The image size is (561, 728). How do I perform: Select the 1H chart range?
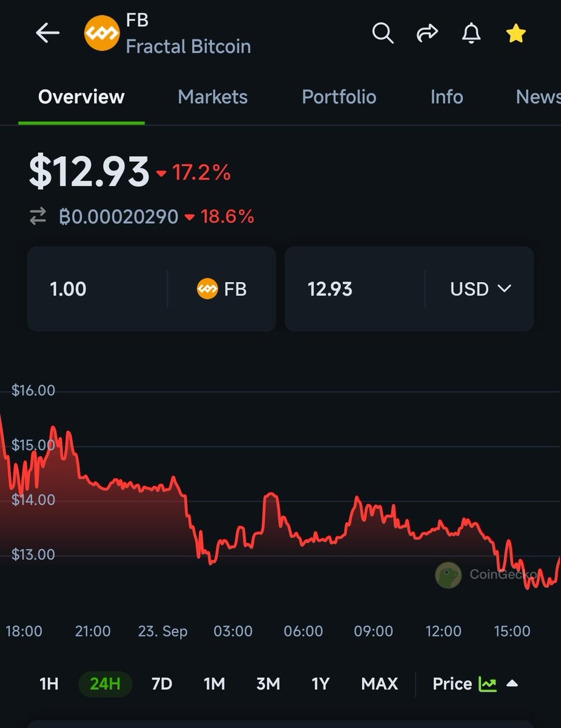(49, 684)
